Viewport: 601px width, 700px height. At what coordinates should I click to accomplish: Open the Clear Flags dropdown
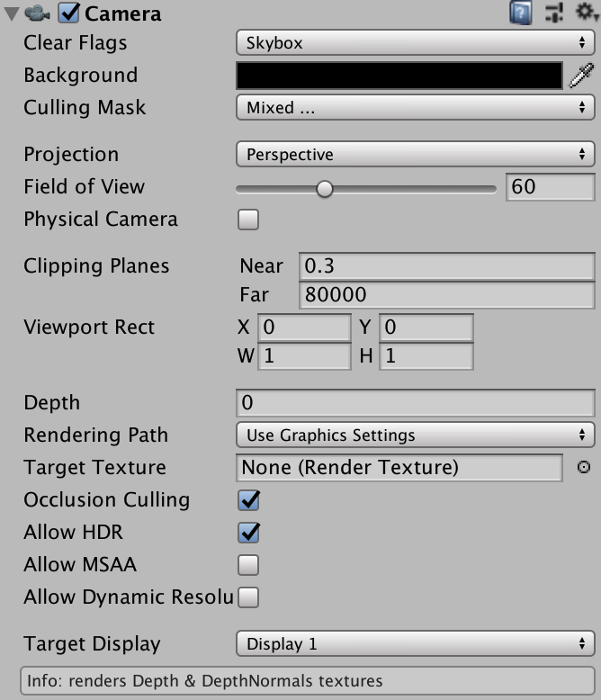click(x=415, y=42)
